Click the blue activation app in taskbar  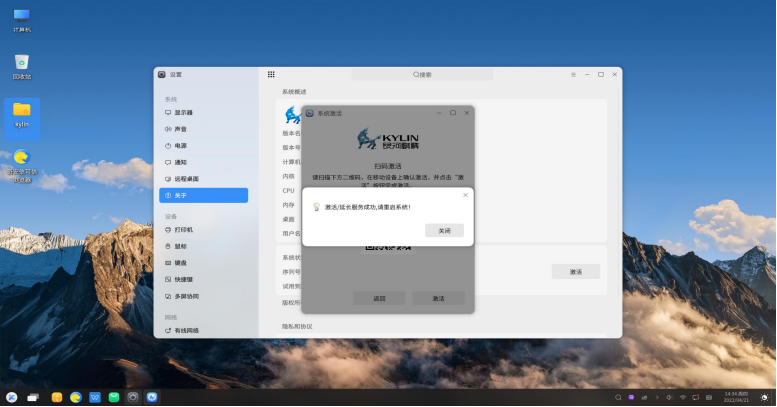[152, 397]
